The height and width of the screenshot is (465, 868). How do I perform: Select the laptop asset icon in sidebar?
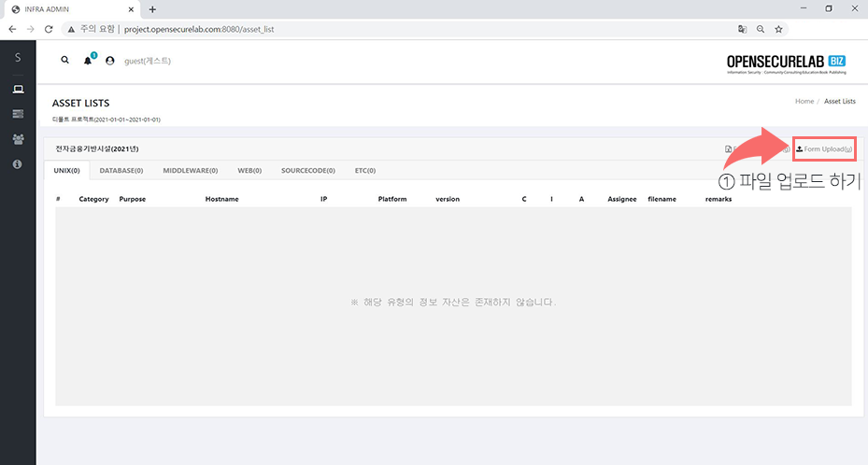pyautogui.click(x=18, y=89)
